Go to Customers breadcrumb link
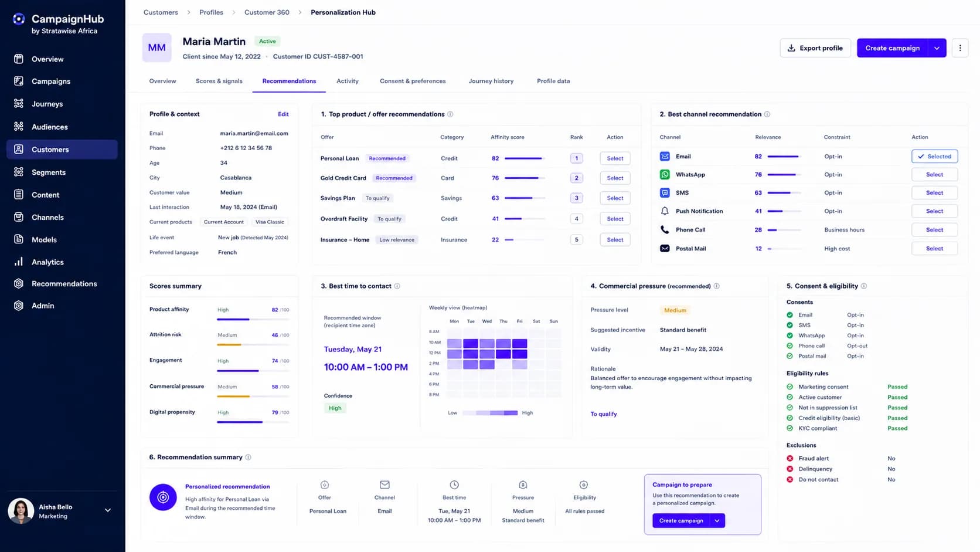The image size is (980, 552). tap(161, 12)
